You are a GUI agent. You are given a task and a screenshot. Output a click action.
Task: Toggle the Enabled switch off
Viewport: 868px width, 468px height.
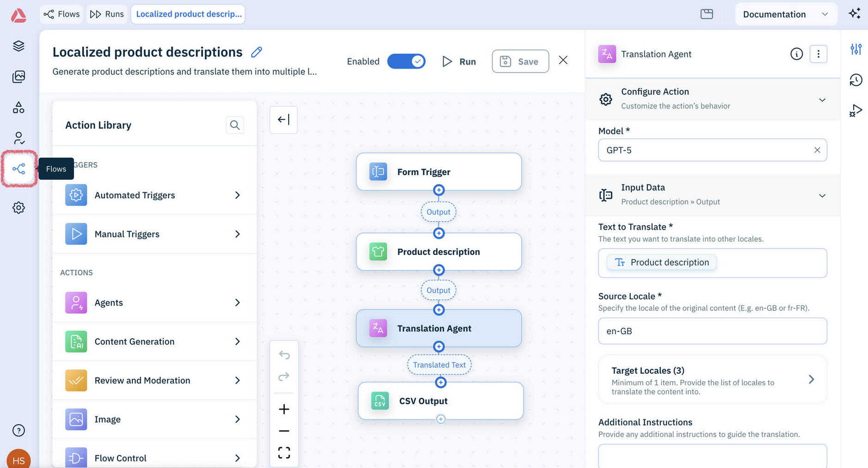click(406, 61)
